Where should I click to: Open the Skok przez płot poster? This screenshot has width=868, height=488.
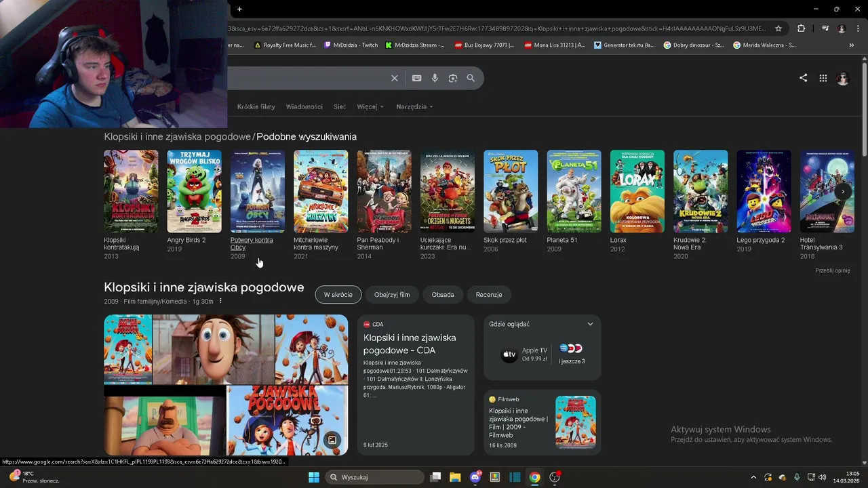511,191
